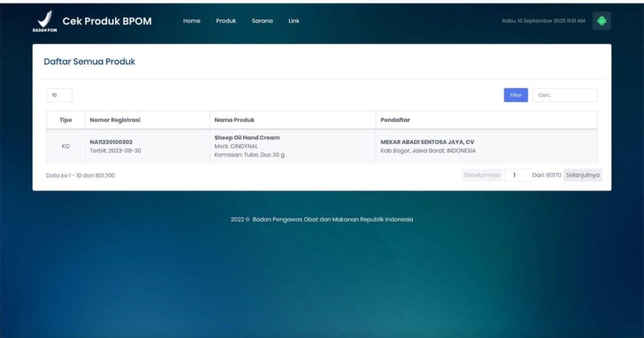Image resolution: width=644 pixels, height=338 pixels.
Task: Click the Badan POM logo
Action: [45, 21]
